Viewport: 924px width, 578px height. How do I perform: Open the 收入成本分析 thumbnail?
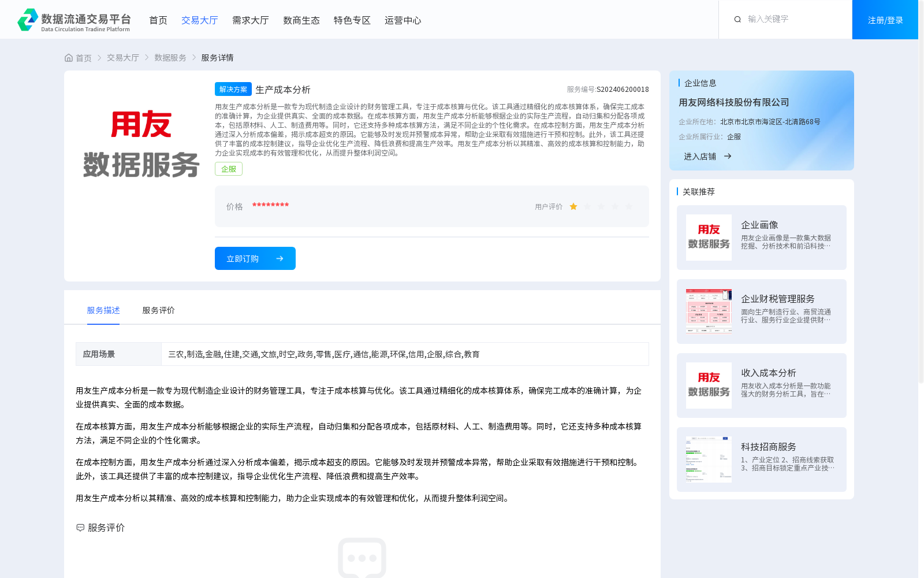tap(709, 386)
